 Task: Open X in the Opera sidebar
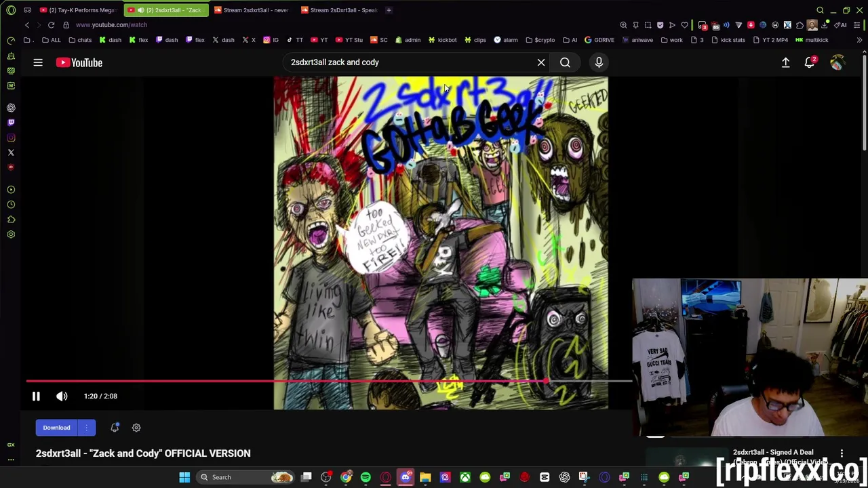coord(11,152)
